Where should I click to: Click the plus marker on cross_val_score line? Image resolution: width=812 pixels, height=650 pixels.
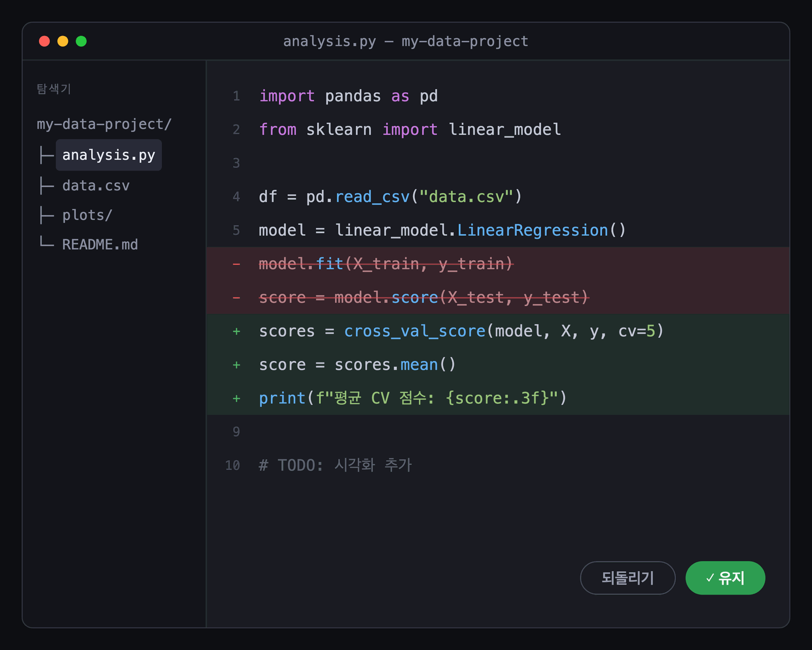pyautogui.click(x=236, y=331)
